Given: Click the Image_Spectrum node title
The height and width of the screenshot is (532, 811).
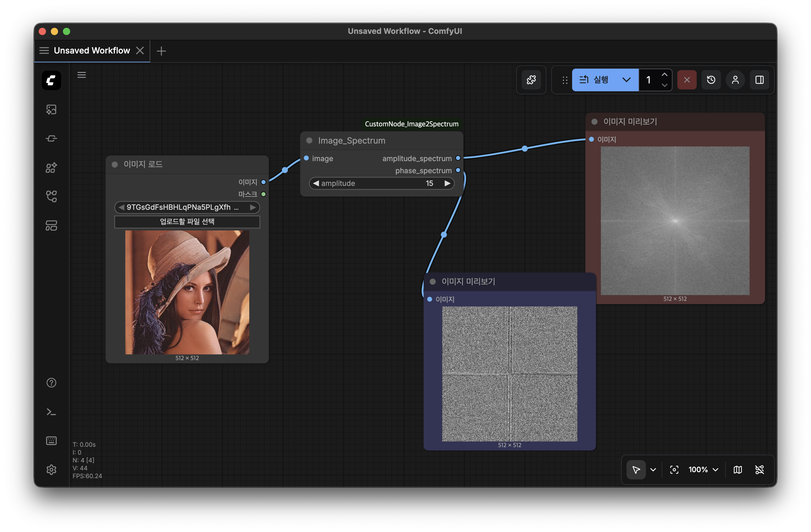Looking at the screenshot, I should tap(352, 141).
